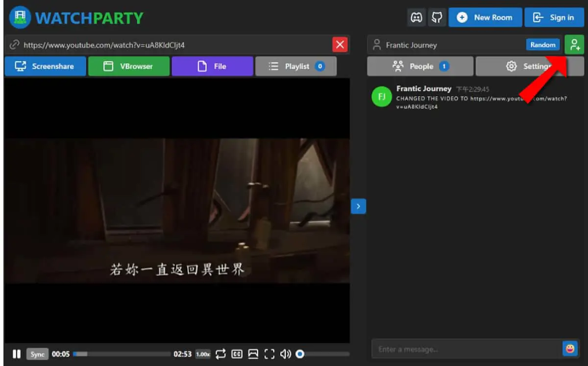Open the Discord link icon

pyautogui.click(x=416, y=18)
